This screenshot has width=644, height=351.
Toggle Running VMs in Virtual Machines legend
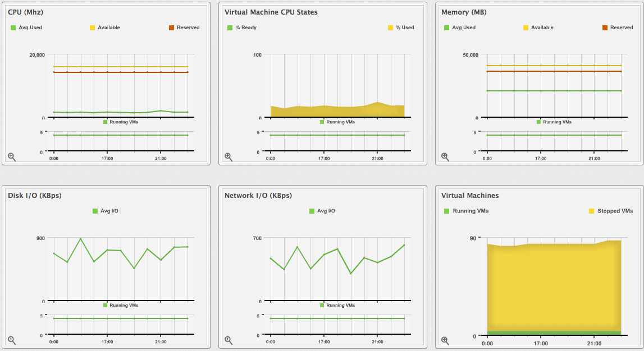tap(466, 211)
